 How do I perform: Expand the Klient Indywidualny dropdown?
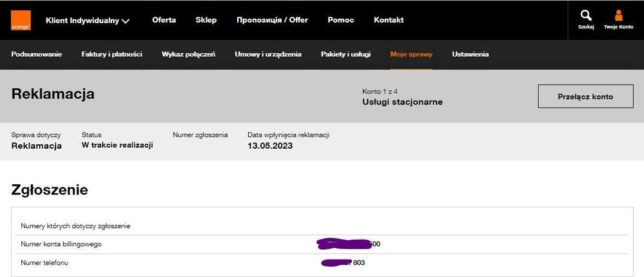point(88,21)
